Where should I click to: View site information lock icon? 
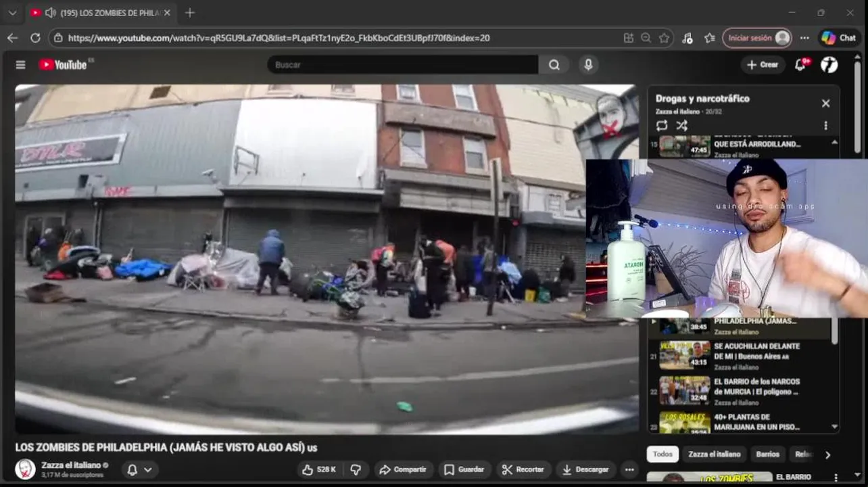59,38
